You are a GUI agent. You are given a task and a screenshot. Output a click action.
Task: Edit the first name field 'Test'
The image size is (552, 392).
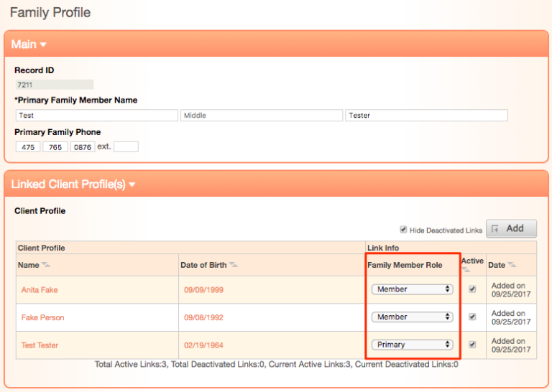97,116
